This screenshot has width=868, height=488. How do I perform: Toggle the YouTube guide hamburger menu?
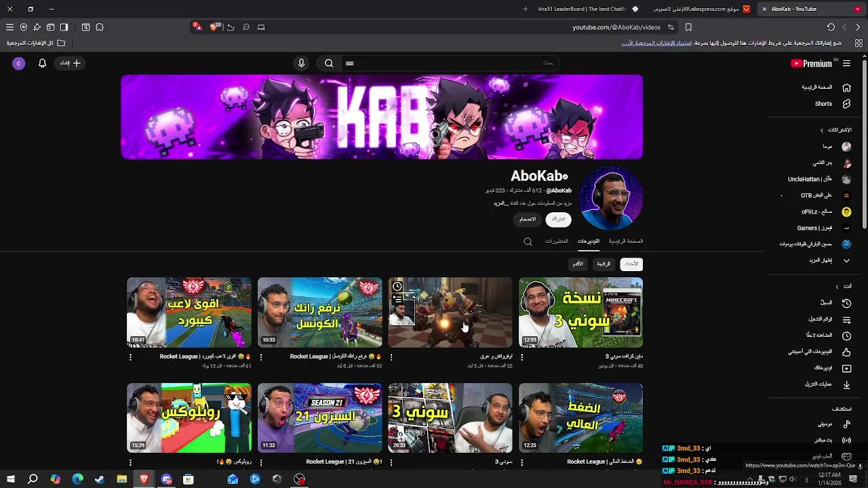pos(846,63)
